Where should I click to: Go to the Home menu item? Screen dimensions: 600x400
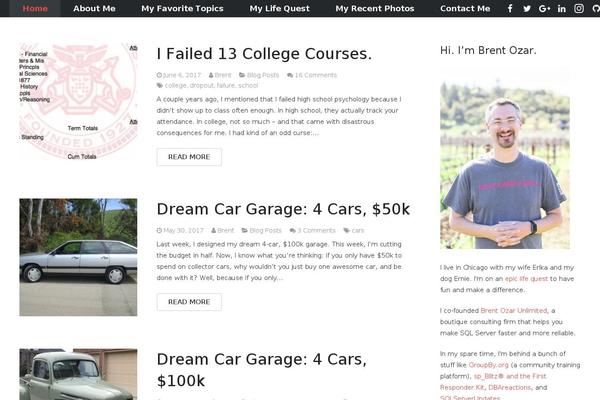35,8
